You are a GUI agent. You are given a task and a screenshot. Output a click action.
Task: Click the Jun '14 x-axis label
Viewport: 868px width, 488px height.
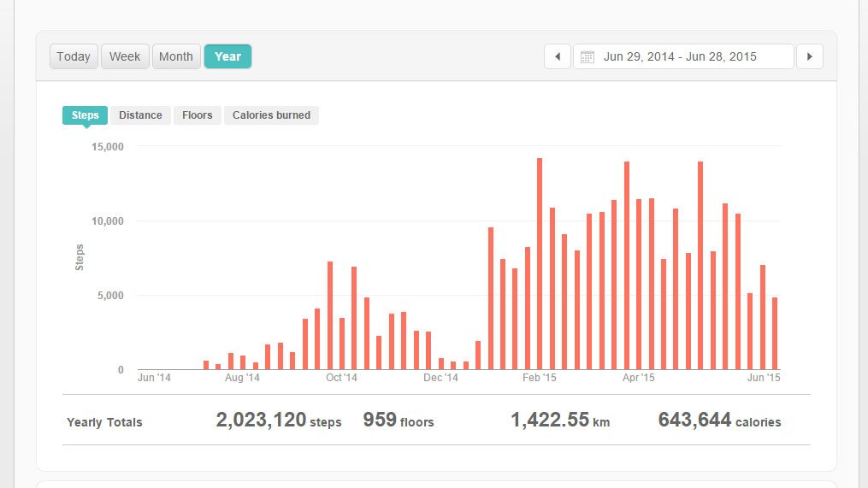(x=154, y=378)
